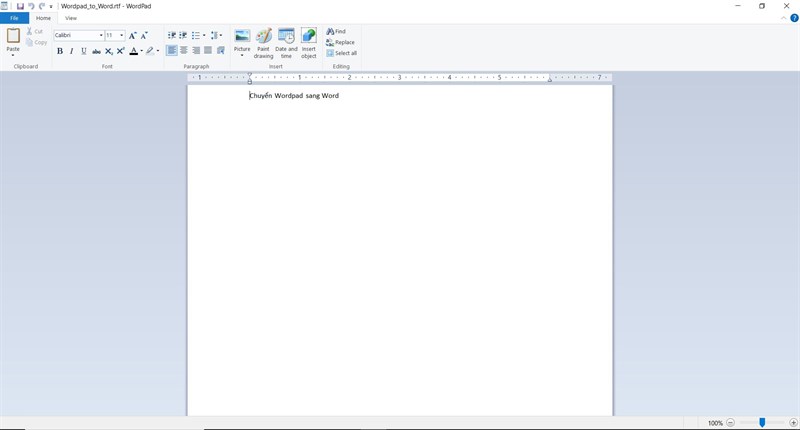This screenshot has width=800, height=430.
Task: Click the Select all button
Action: (341, 53)
